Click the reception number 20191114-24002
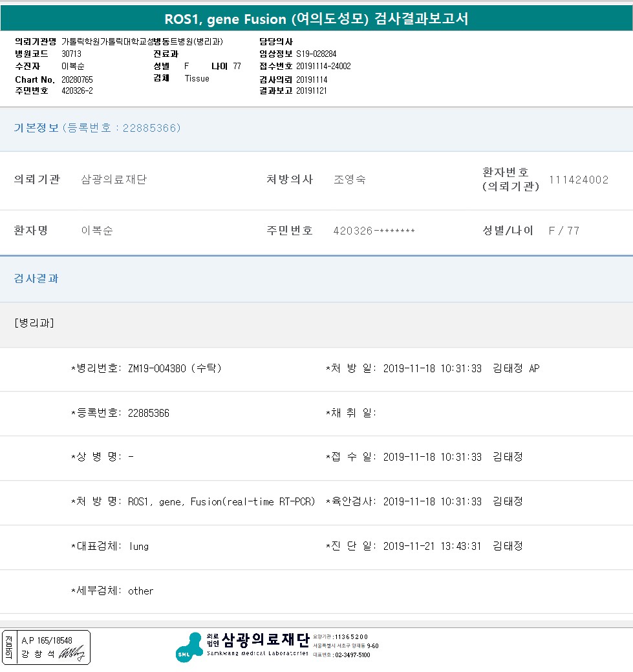The height and width of the screenshot is (672, 633). [323, 66]
